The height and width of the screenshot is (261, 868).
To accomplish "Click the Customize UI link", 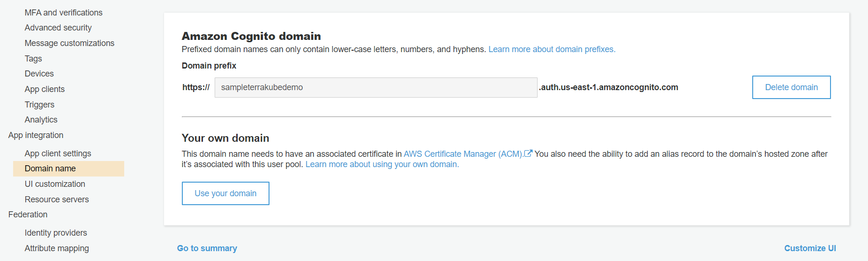I will (x=810, y=248).
